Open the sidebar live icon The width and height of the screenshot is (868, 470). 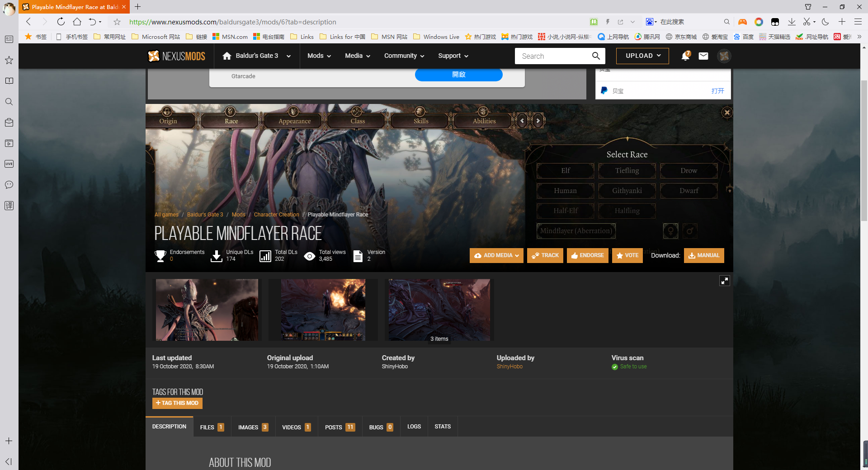click(9, 164)
